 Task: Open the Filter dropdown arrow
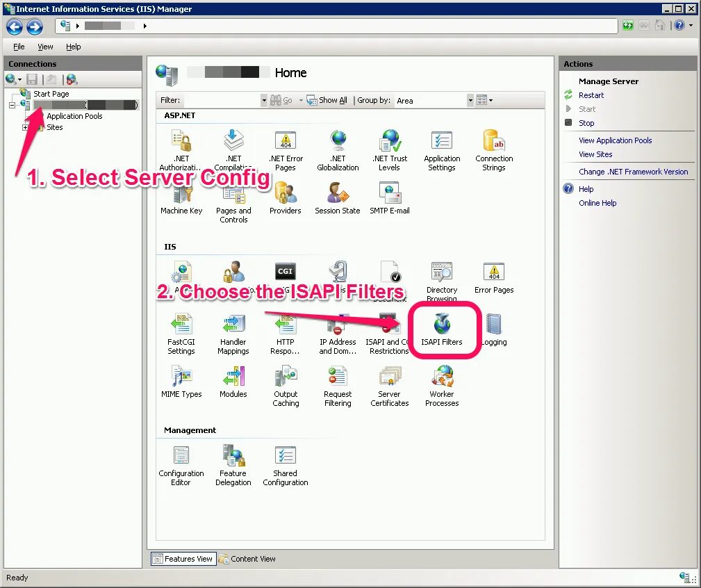tap(264, 100)
